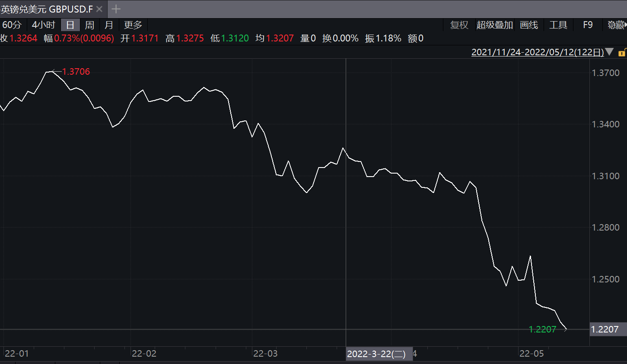Open the 画线 drawing tools
Screen dimensions: 627x364
click(x=529, y=25)
